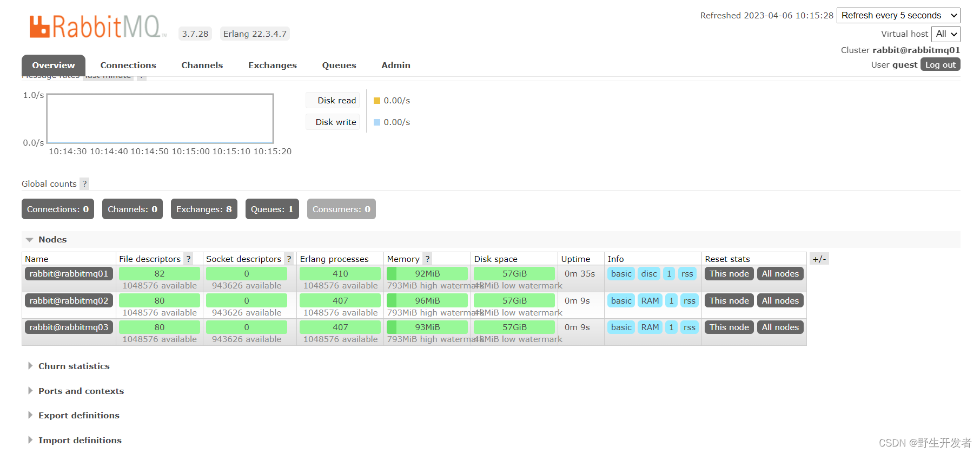The height and width of the screenshot is (453, 980).
Task: Switch to the Queues tab
Action: tap(339, 65)
